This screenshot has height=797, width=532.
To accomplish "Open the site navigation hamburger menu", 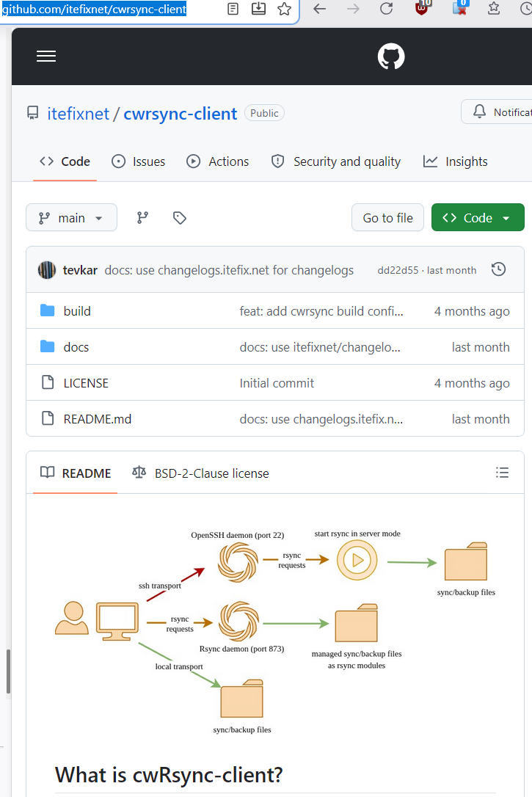I will pos(46,56).
